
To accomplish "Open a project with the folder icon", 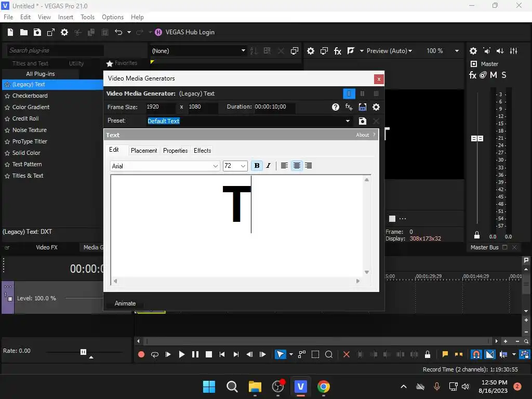I will coord(24,32).
